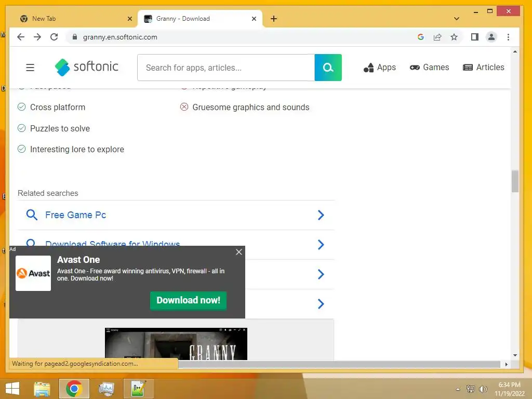The image size is (532, 399).
Task: Open the Softonic hamburger menu
Action: (x=30, y=68)
